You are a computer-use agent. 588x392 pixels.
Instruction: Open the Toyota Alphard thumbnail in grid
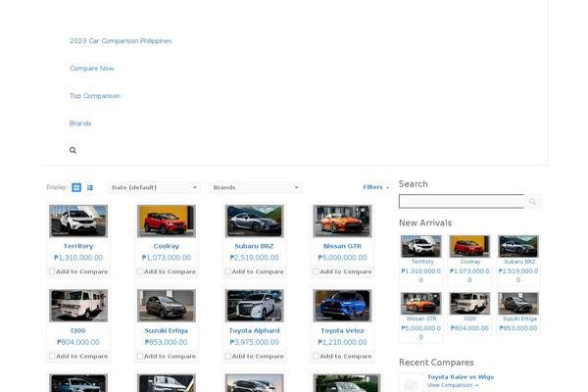click(254, 306)
